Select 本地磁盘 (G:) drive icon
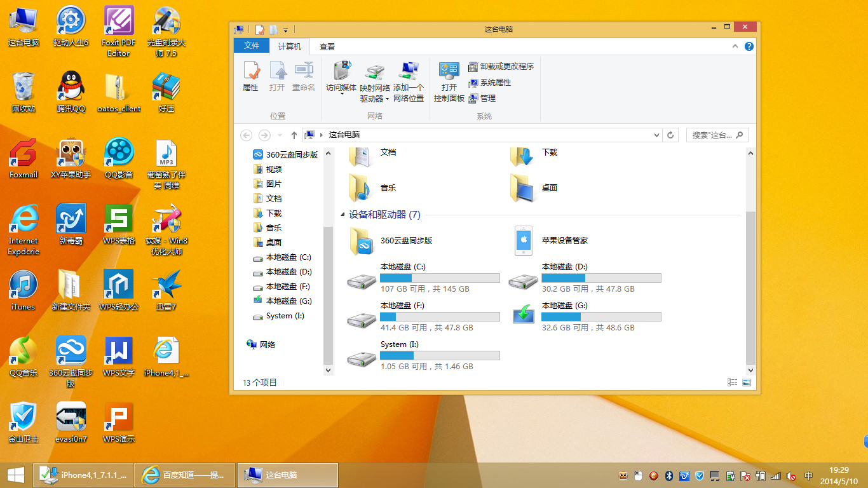Image resolution: width=868 pixels, height=488 pixels. pyautogui.click(x=524, y=315)
